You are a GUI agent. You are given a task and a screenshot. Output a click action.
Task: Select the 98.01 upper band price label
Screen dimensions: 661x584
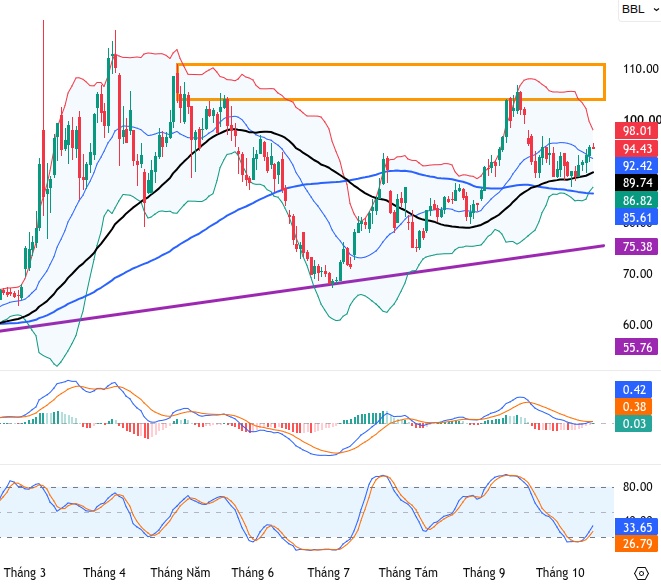coord(637,131)
